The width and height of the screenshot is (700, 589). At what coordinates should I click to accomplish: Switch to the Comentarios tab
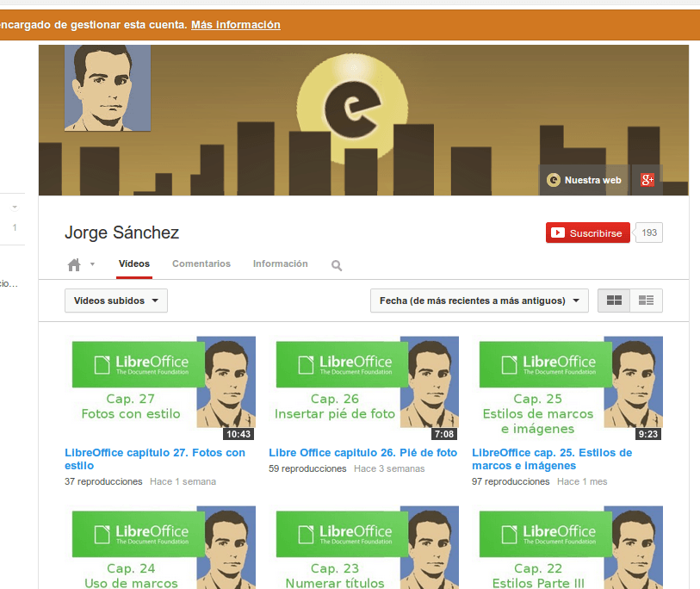tap(201, 264)
